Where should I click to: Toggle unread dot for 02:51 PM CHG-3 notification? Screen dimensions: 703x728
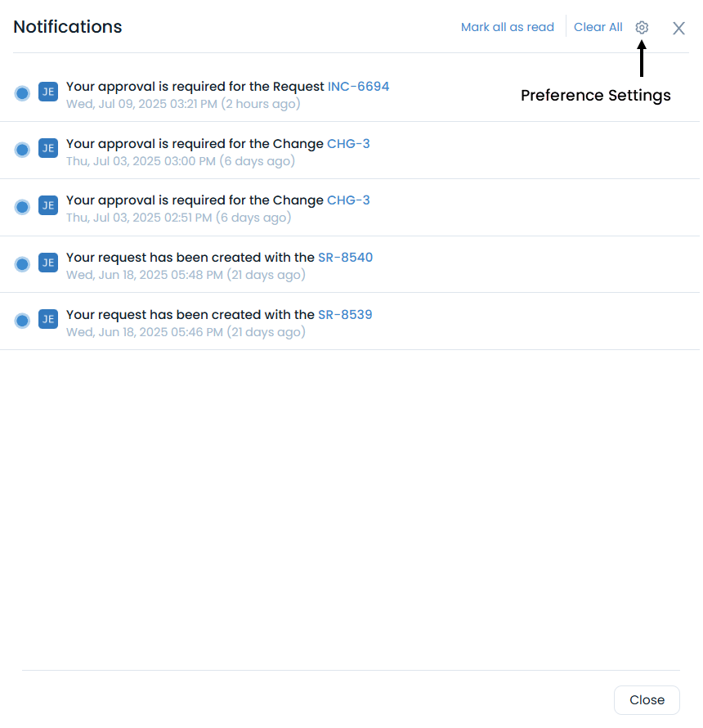(22, 207)
